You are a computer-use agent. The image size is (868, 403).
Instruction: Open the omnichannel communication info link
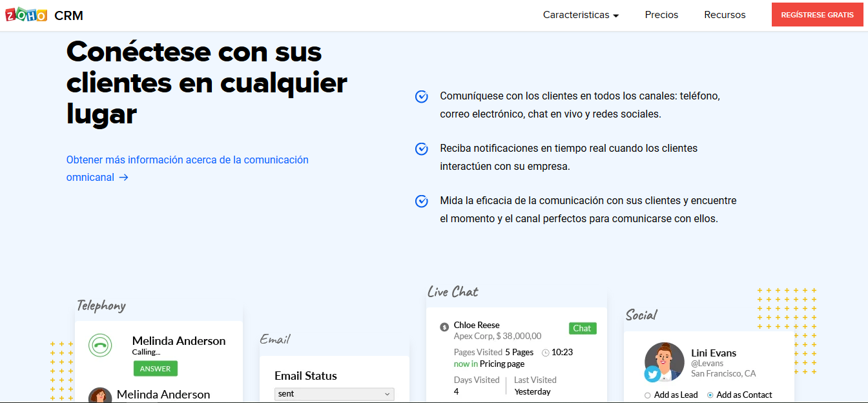187,169
